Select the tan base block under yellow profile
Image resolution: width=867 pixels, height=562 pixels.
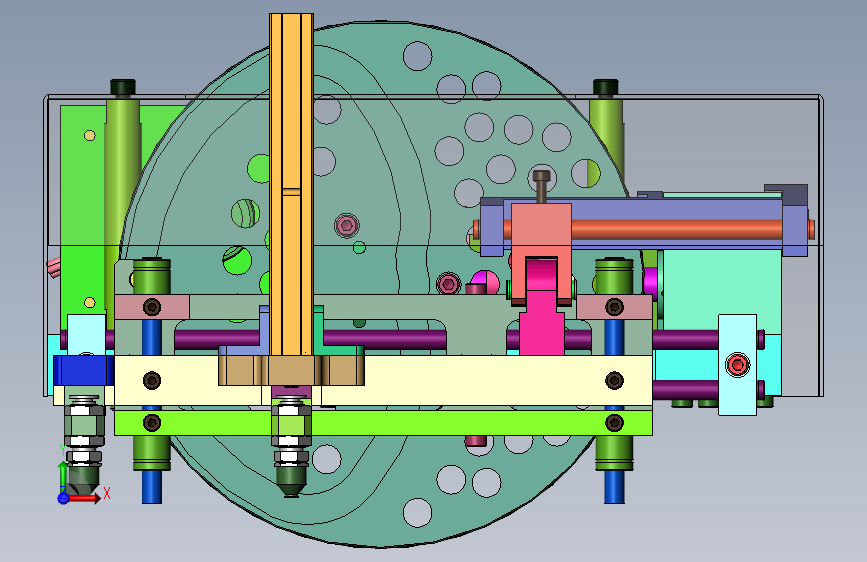click(x=291, y=370)
